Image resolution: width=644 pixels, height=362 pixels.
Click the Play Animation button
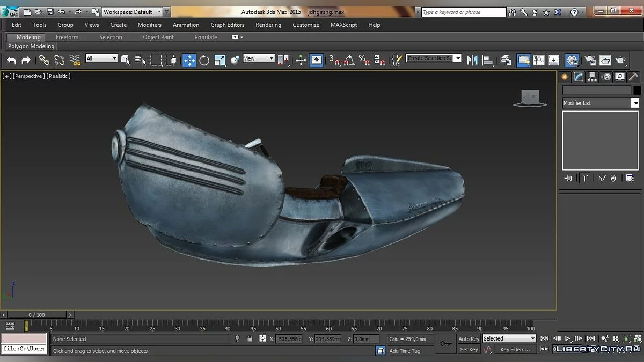(568, 338)
